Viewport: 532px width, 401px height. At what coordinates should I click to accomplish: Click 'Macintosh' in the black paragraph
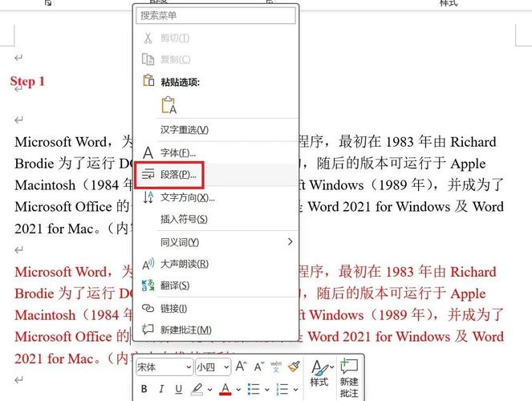coord(45,185)
